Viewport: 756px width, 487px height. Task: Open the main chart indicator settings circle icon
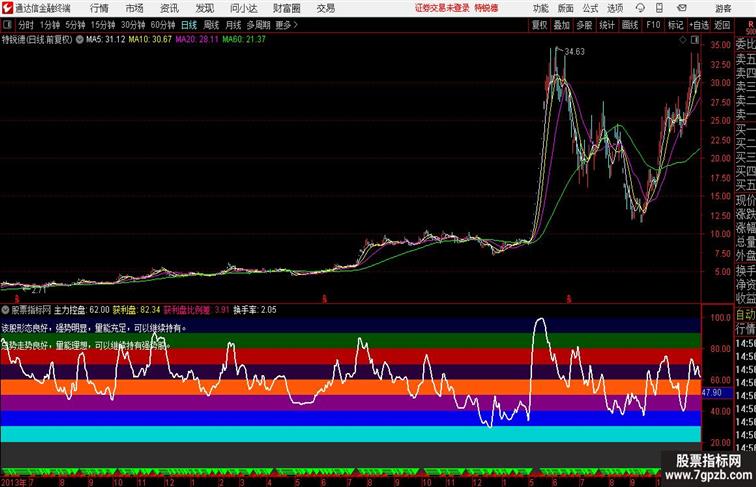pyautogui.click(x=80, y=40)
